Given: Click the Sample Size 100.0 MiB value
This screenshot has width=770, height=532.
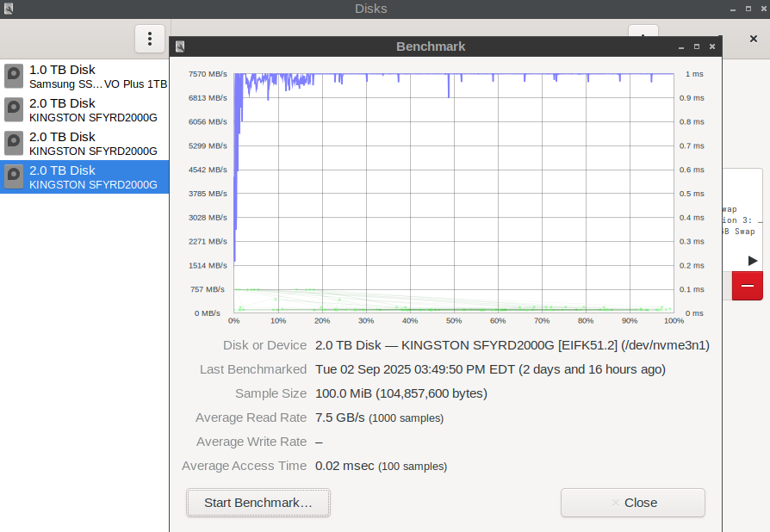Looking at the screenshot, I should 401,393.
